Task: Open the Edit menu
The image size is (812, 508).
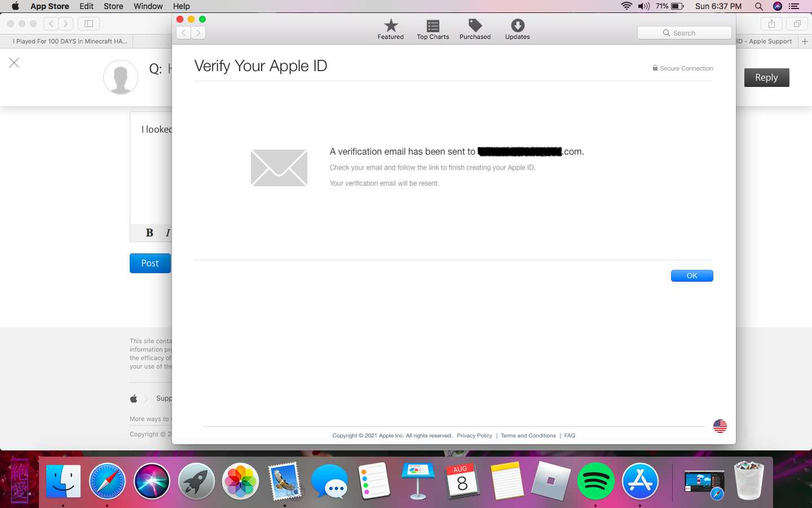Action: [86, 6]
